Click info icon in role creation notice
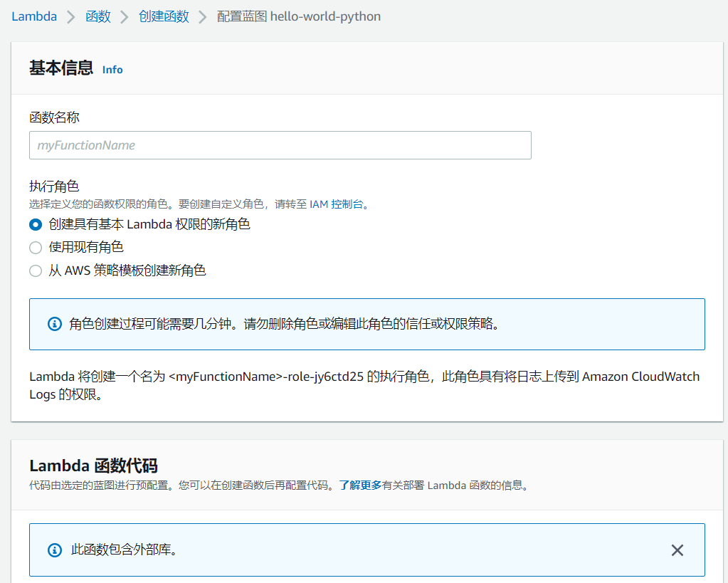 (x=55, y=324)
